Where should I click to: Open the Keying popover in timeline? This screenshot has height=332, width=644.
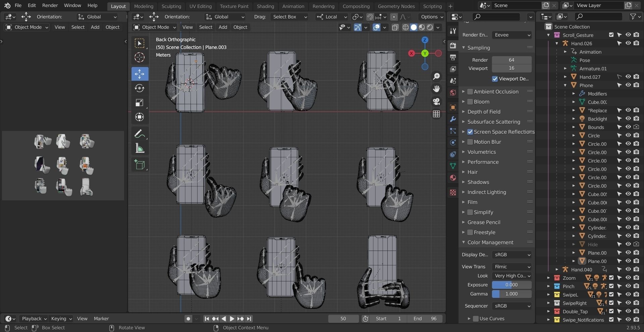point(61,319)
